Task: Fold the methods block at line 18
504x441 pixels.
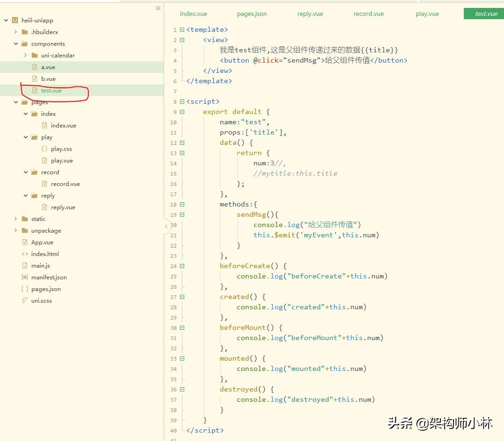Action: click(182, 205)
